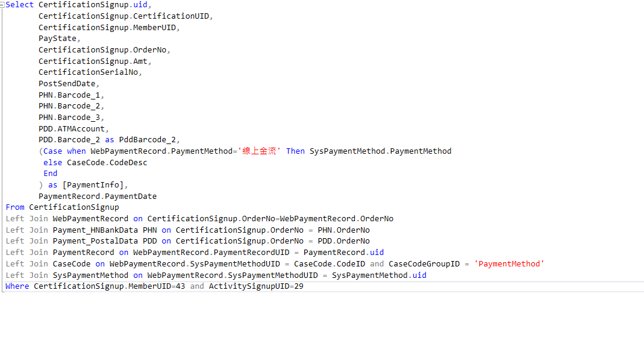Click the [PaymentInfo] alias
Viewport: 644px width, 343px height.
coord(94,185)
